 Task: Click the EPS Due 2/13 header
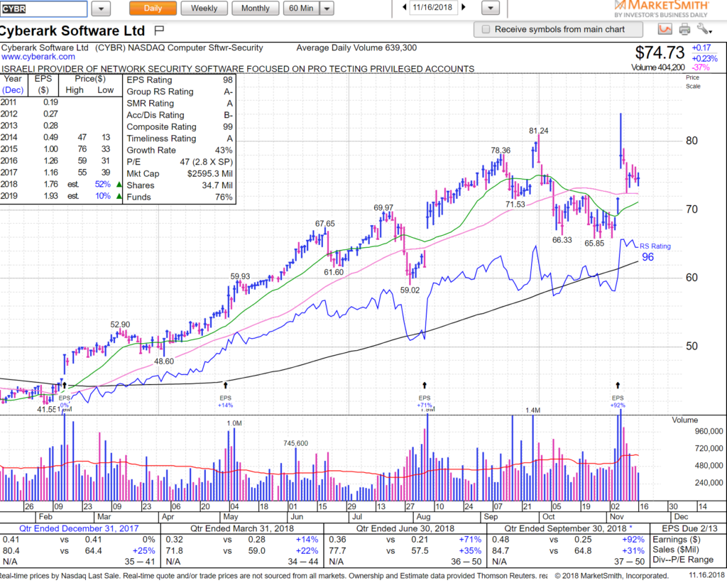(x=689, y=528)
